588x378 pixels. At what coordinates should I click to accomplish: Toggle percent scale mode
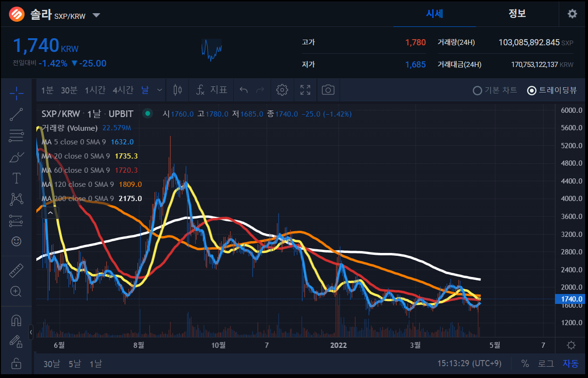[525, 364]
